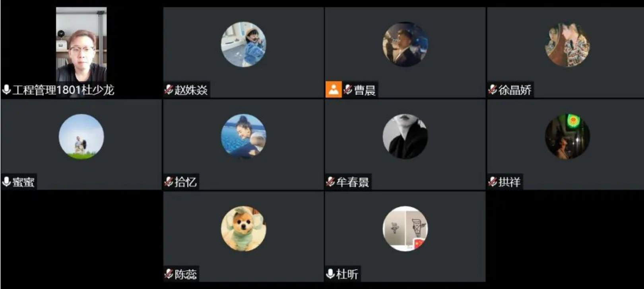Click muted mic icon for 牟春景
644x289 pixels.
[330, 182]
